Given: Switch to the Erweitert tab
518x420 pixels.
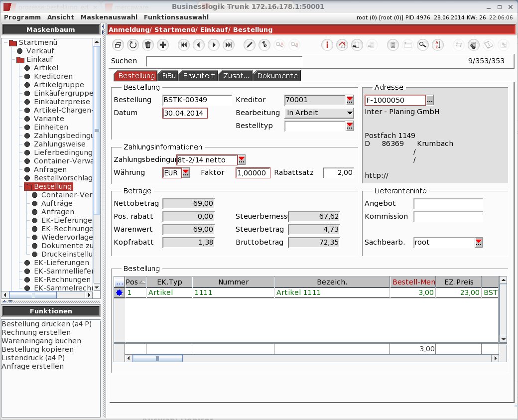Looking at the screenshot, I should pos(199,76).
